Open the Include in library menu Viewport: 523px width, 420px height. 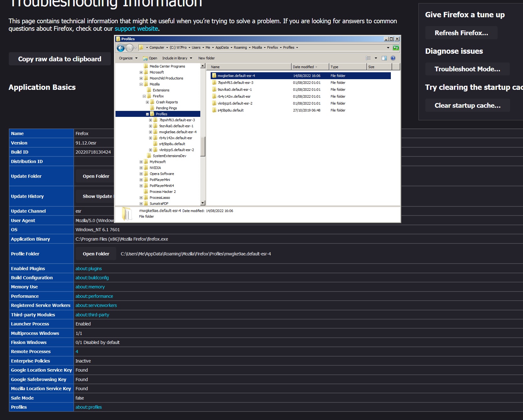point(177,58)
